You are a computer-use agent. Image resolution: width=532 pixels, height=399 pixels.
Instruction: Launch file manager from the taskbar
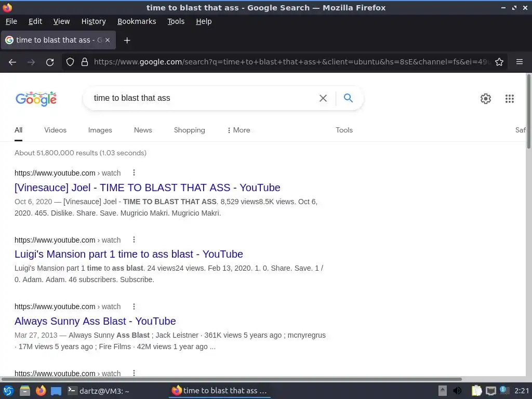pyautogui.click(x=25, y=391)
